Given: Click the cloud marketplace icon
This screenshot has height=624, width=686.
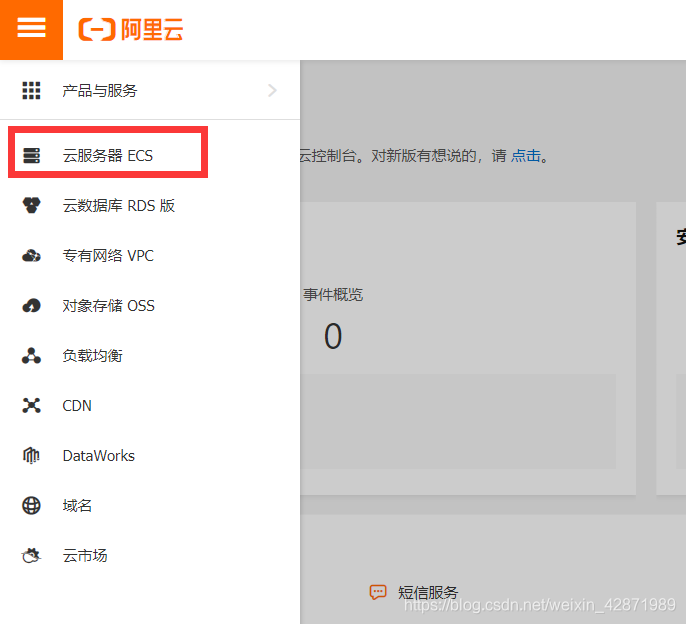Looking at the screenshot, I should coord(31,556).
